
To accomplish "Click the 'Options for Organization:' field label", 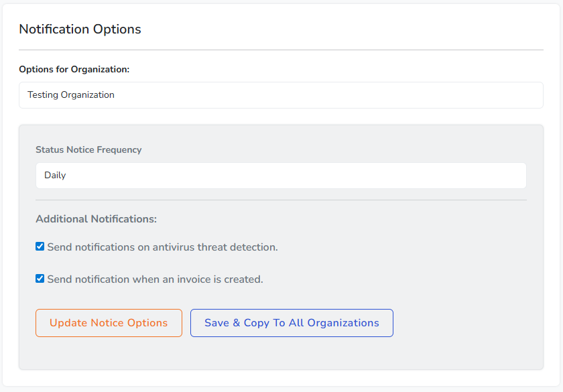I will 74,69.
